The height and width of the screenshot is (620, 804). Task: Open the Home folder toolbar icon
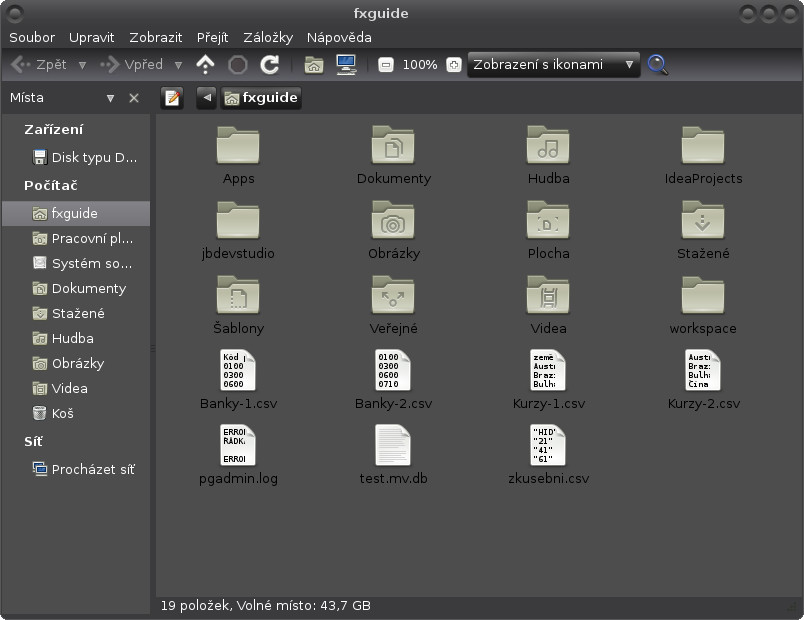click(314, 65)
